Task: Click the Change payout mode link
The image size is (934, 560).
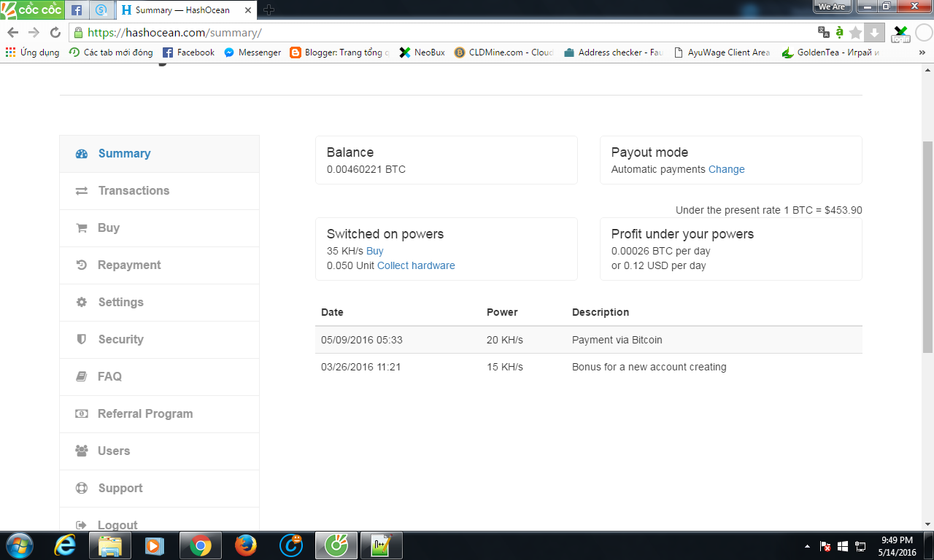Action: tap(727, 169)
